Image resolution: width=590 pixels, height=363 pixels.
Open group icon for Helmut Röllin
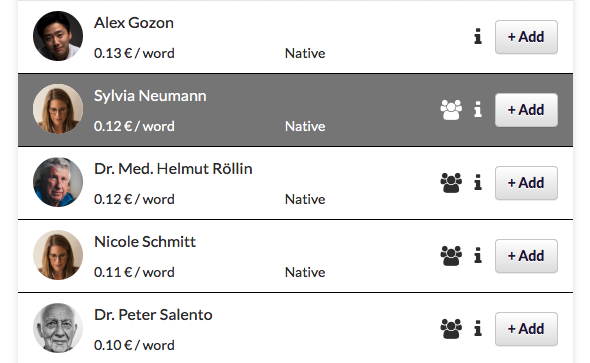point(451,183)
